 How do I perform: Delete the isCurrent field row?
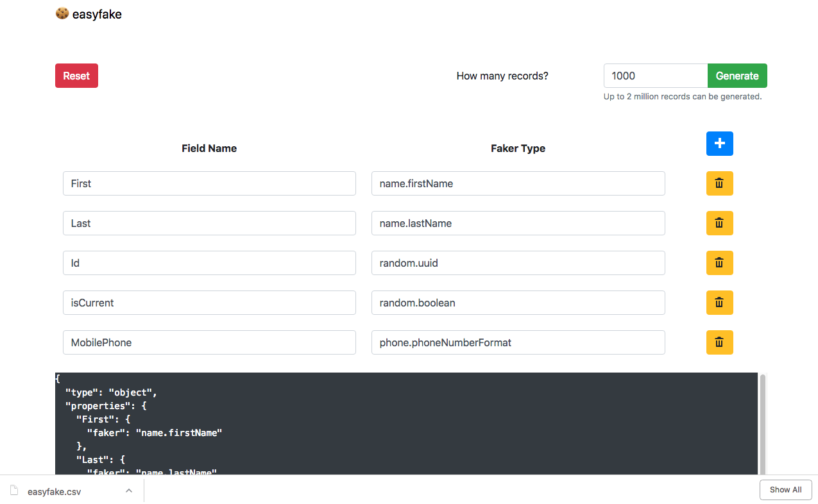[719, 303]
